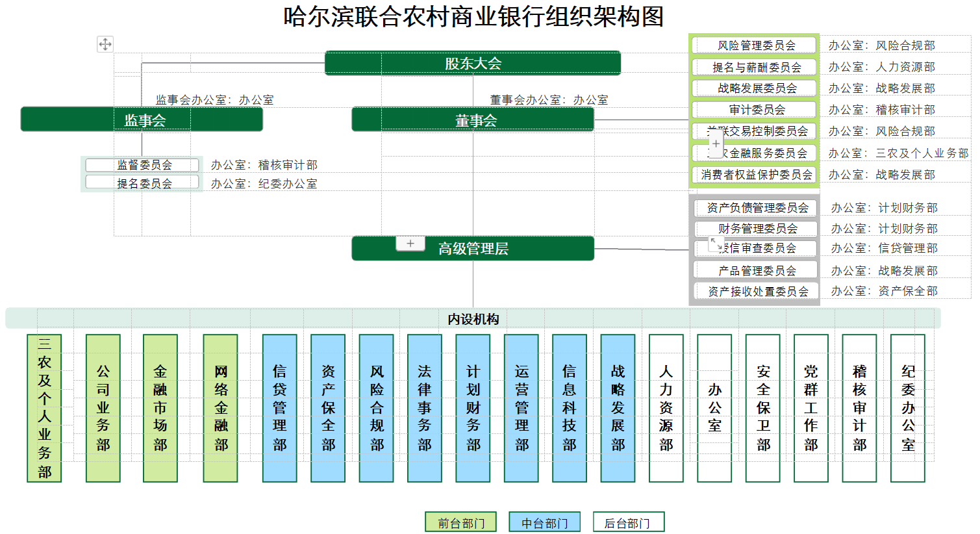Click text 办公室：计划财务部 beside 财务管理委员会
This screenshot has width=980, height=534.
click(885, 229)
